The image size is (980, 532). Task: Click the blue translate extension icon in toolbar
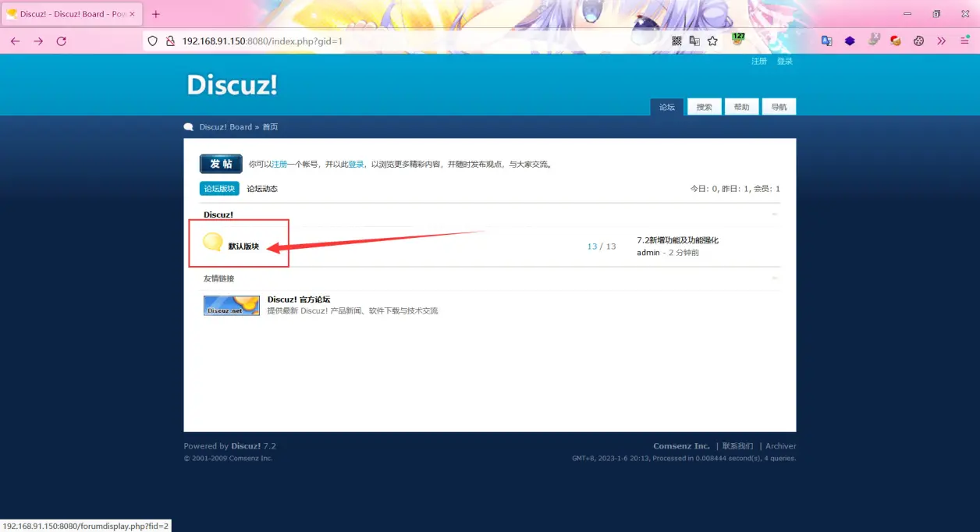click(x=827, y=41)
